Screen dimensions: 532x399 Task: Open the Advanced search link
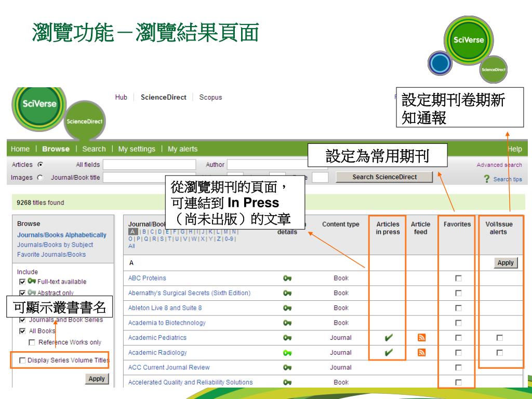coord(499,165)
